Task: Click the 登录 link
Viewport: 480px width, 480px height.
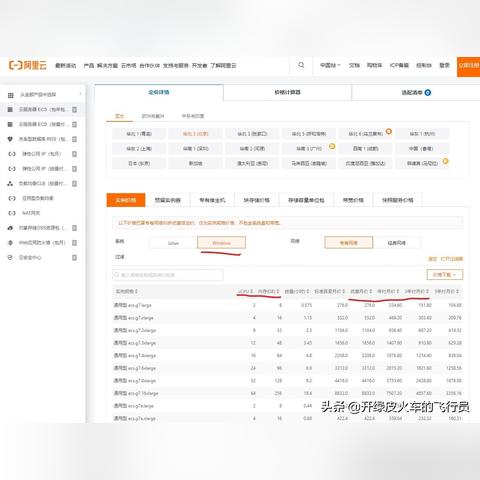Action: (x=444, y=65)
